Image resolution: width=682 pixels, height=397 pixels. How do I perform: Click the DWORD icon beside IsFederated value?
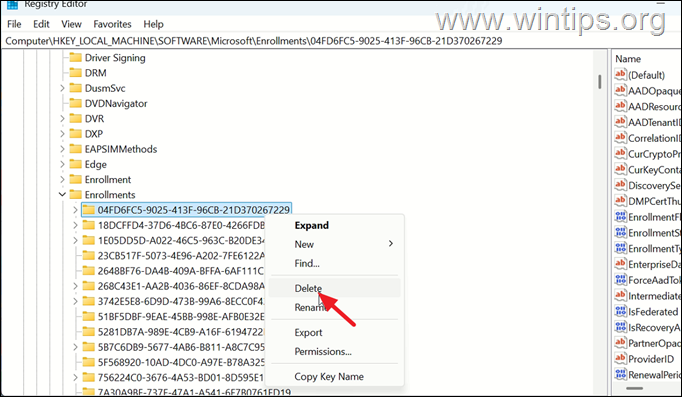(621, 311)
